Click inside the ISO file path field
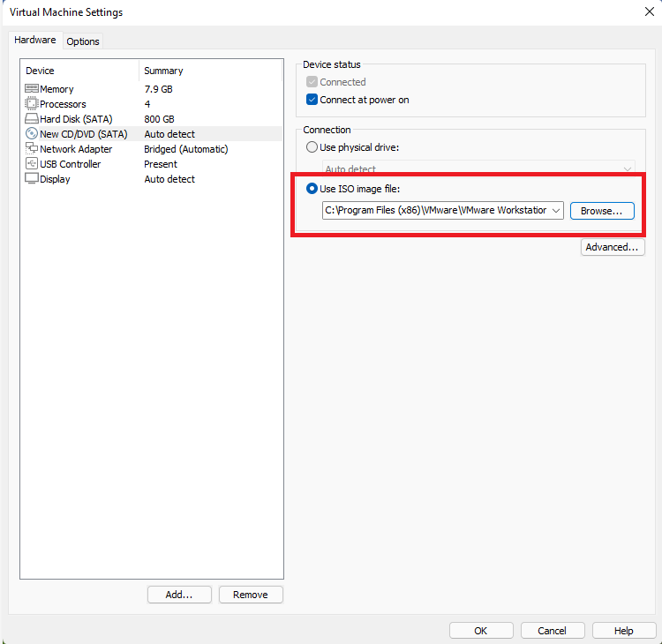This screenshot has width=662, height=644. click(x=433, y=211)
